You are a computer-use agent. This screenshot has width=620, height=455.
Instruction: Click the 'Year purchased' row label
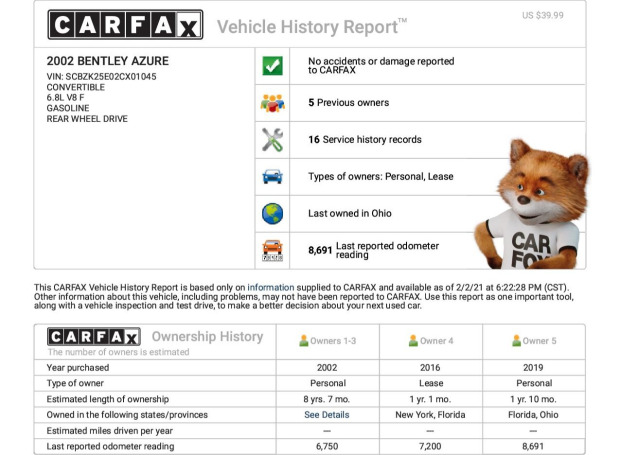tap(78, 368)
